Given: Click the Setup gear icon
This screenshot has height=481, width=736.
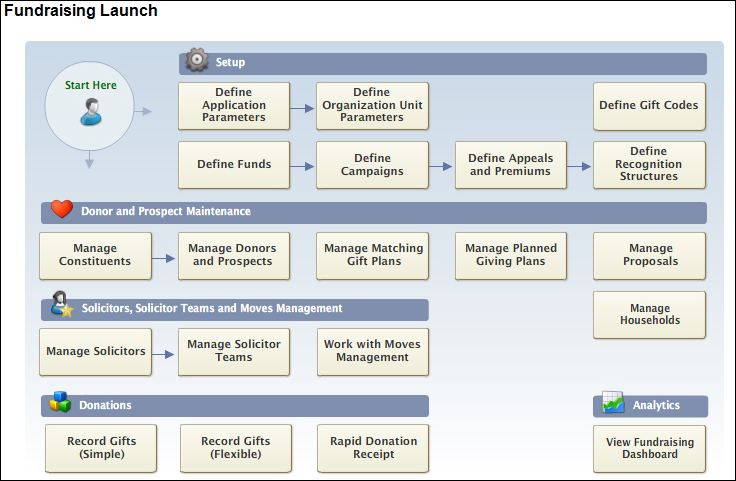Looking at the screenshot, I should [196, 60].
